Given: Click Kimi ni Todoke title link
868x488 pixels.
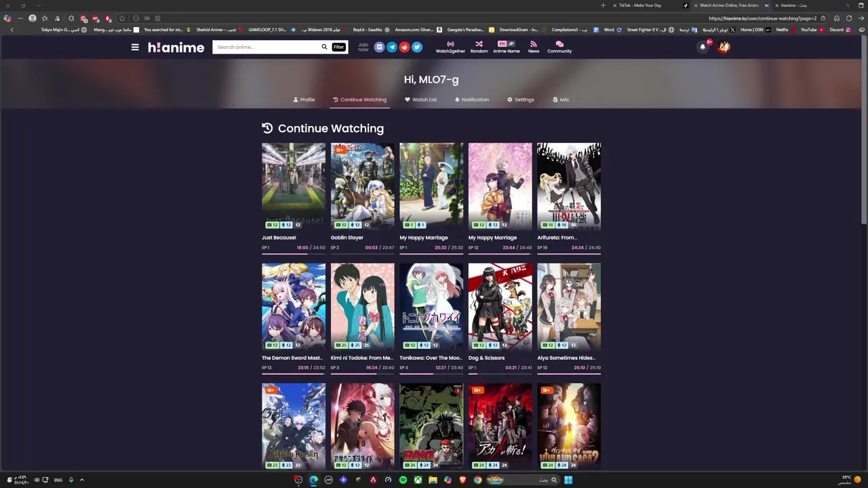Looking at the screenshot, I should pos(361,358).
